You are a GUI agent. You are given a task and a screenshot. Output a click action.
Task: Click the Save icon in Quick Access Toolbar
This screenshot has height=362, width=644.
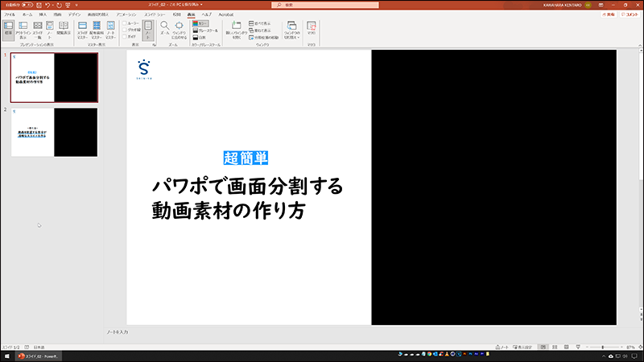tap(39, 5)
